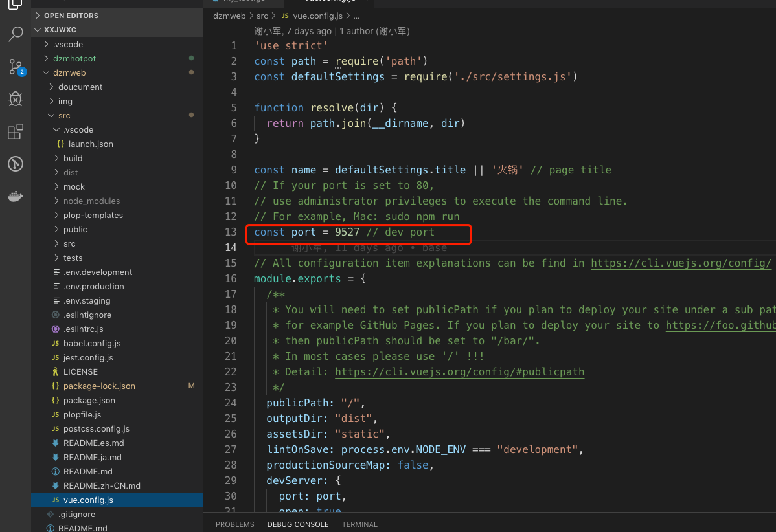The width and height of the screenshot is (776, 532).
Task: Expand the build folder
Action: 117,158
